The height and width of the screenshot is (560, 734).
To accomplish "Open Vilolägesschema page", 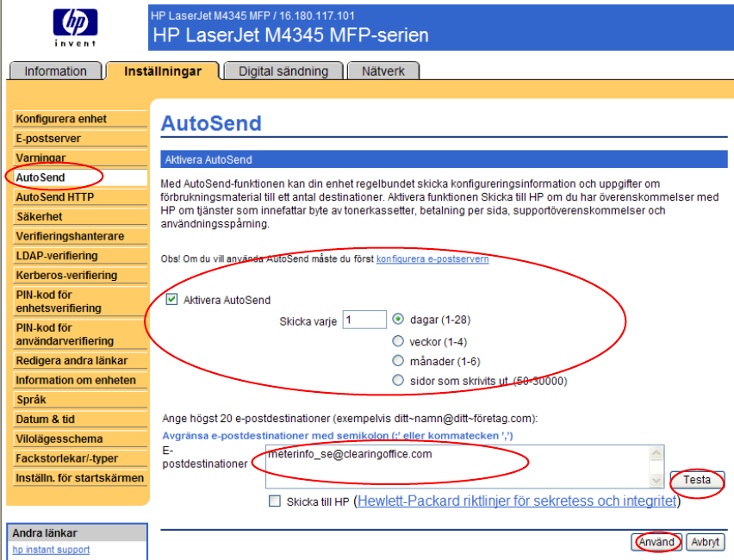I will (80, 439).
